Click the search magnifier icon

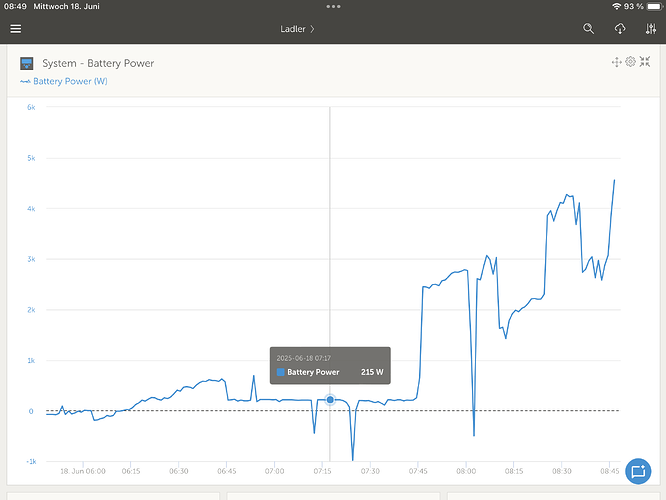589,29
